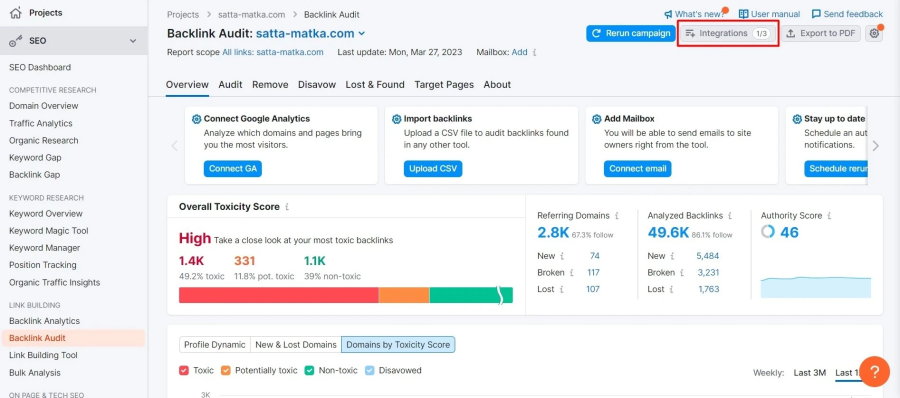Open the 331 potentially toxic count
The width and height of the screenshot is (900, 398).
pos(245,261)
